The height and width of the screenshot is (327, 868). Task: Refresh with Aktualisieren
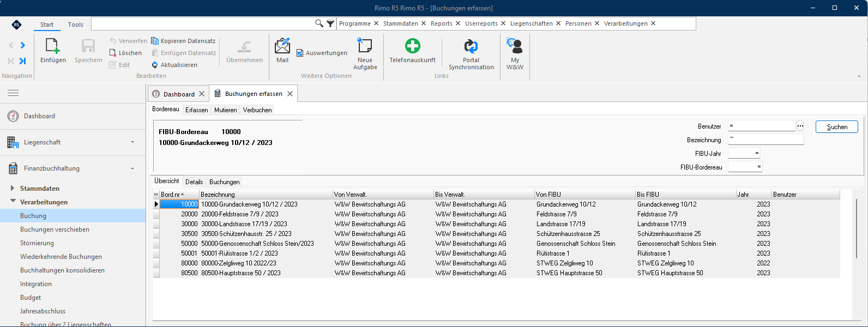coord(174,65)
